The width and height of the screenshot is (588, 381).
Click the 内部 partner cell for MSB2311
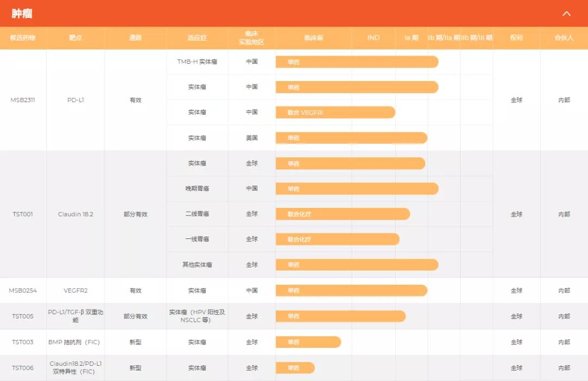click(x=565, y=100)
